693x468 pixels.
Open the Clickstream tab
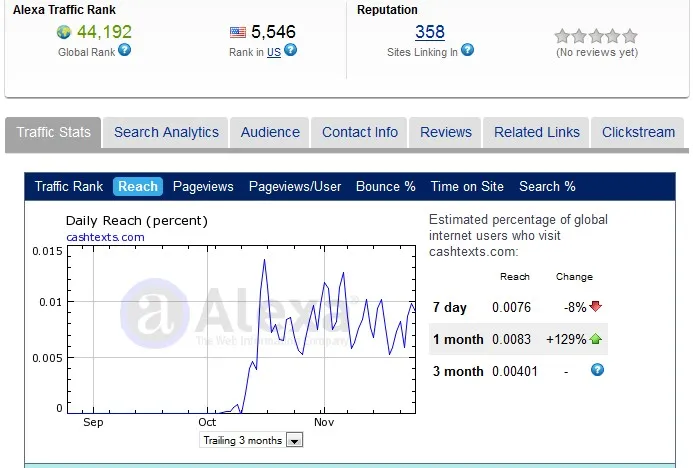(x=638, y=132)
